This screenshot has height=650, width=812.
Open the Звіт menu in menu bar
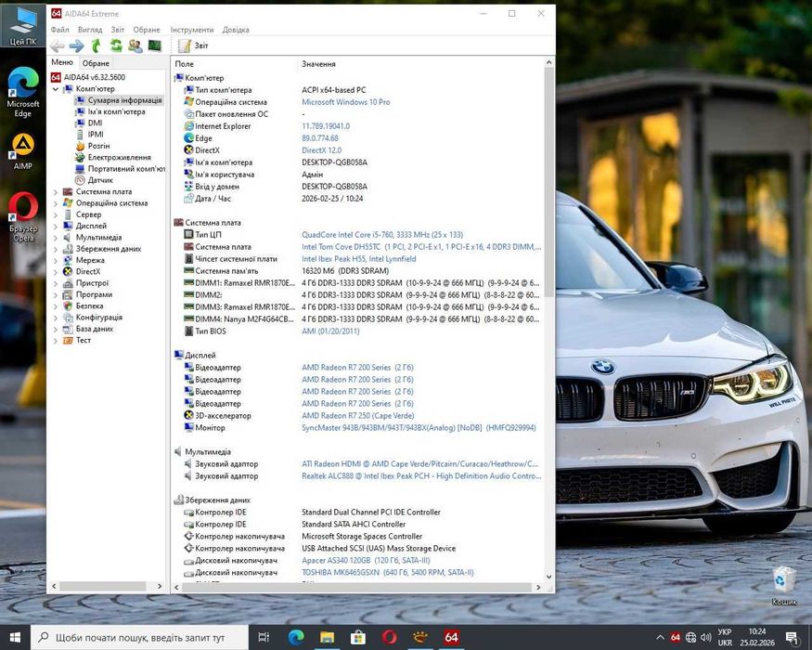[x=118, y=30]
